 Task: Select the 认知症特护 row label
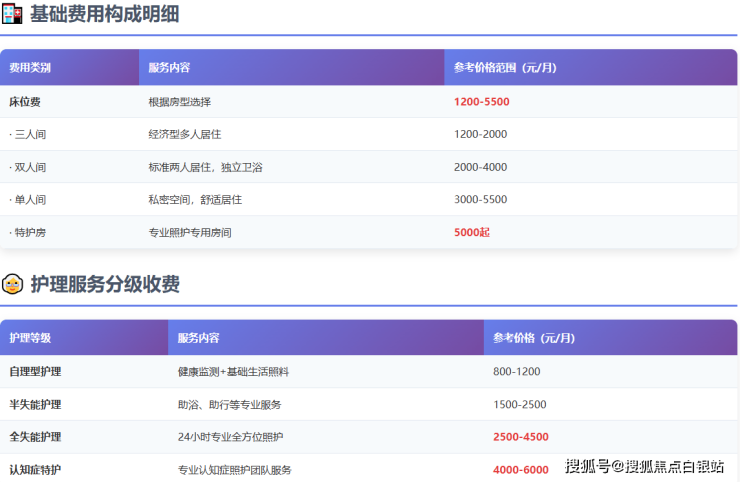click(x=35, y=470)
